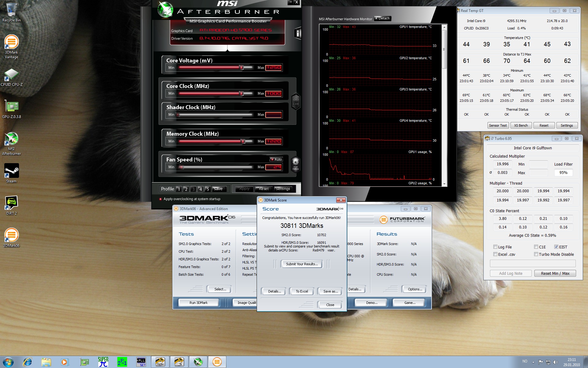Click the profile Save button in Afterburner
588x368 pixels.
pos(218,189)
